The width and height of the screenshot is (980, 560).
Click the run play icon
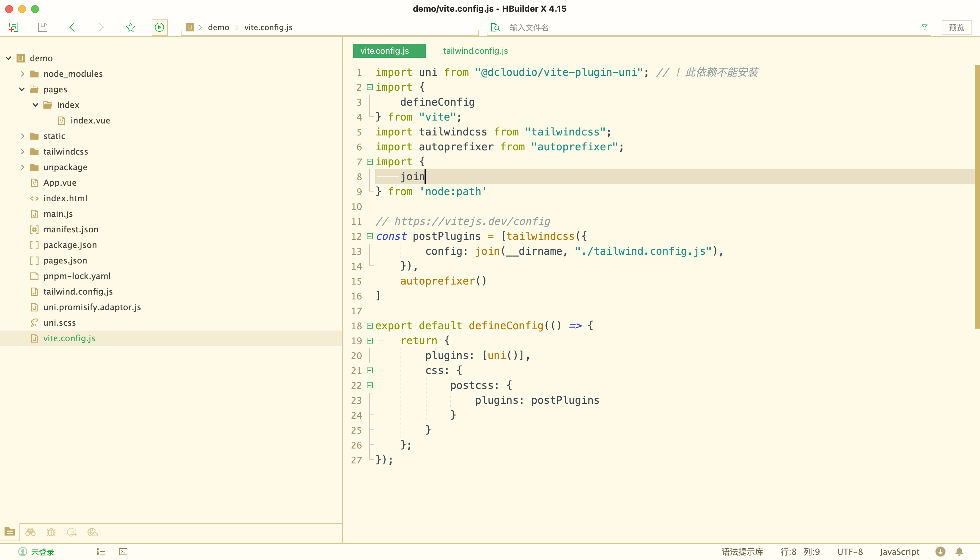pyautogui.click(x=160, y=27)
